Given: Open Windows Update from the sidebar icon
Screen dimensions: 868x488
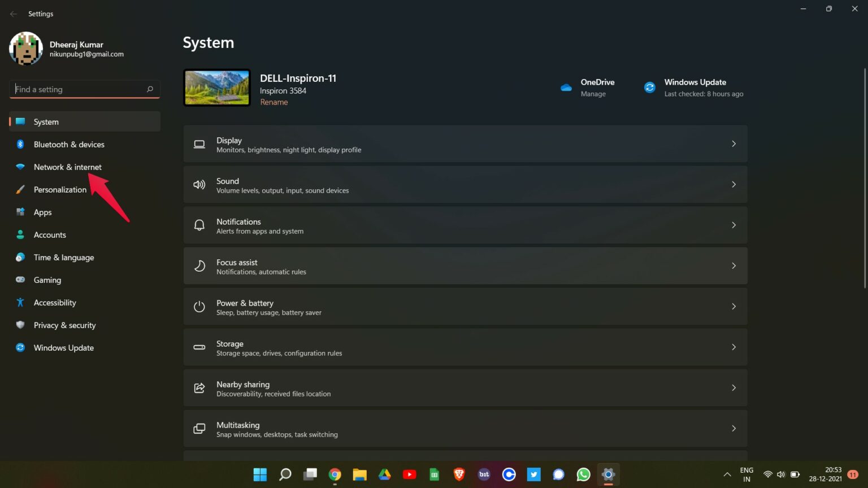Looking at the screenshot, I should [x=20, y=348].
